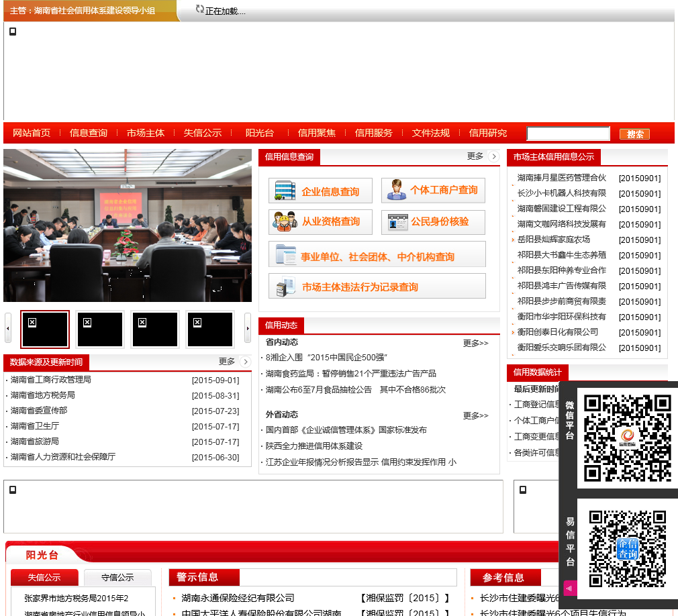Click the 企业信息查询 button label
The height and width of the screenshot is (616, 678).
[330, 191]
